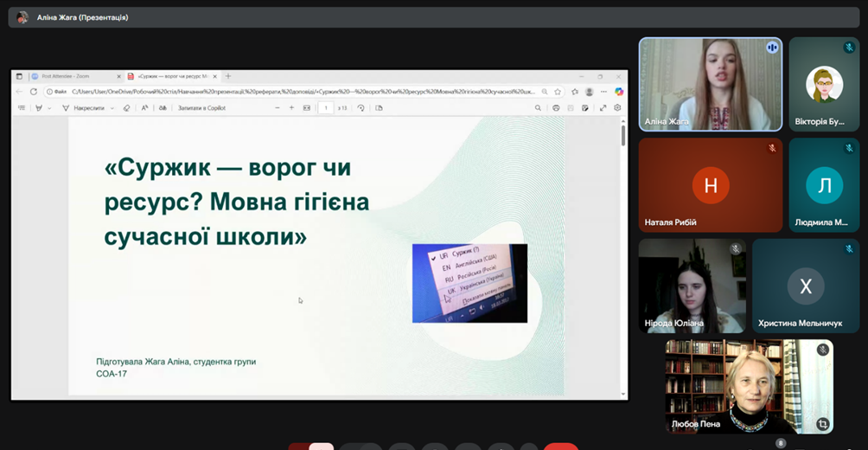Screen dimensions: 868x450
Task: Toggle the Read aloud tool
Action: tap(144, 108)
